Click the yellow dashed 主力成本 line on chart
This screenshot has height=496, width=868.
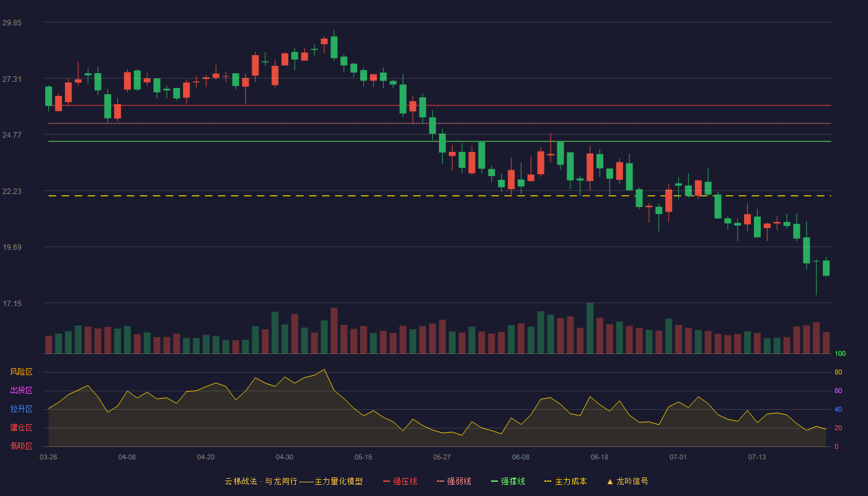[x=440, y=196]
